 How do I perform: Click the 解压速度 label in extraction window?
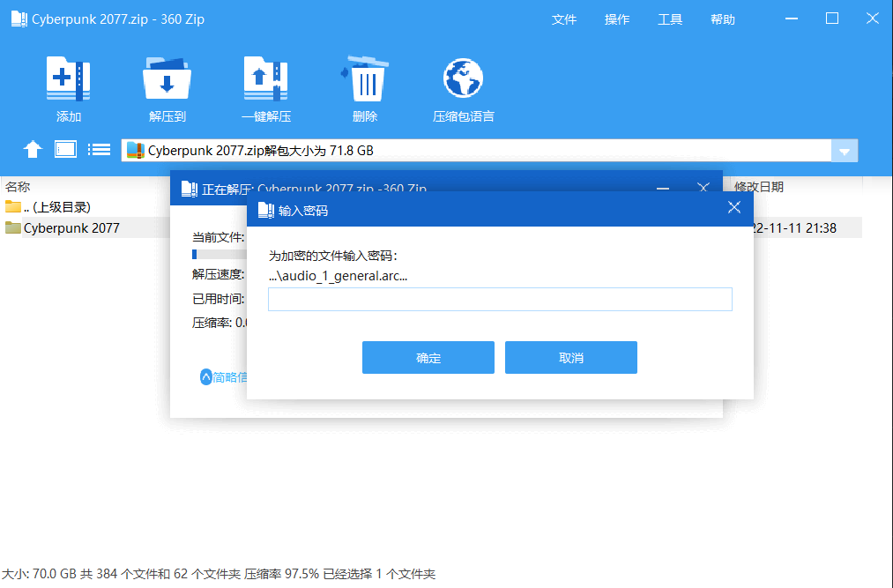click(x=218, y=274)
